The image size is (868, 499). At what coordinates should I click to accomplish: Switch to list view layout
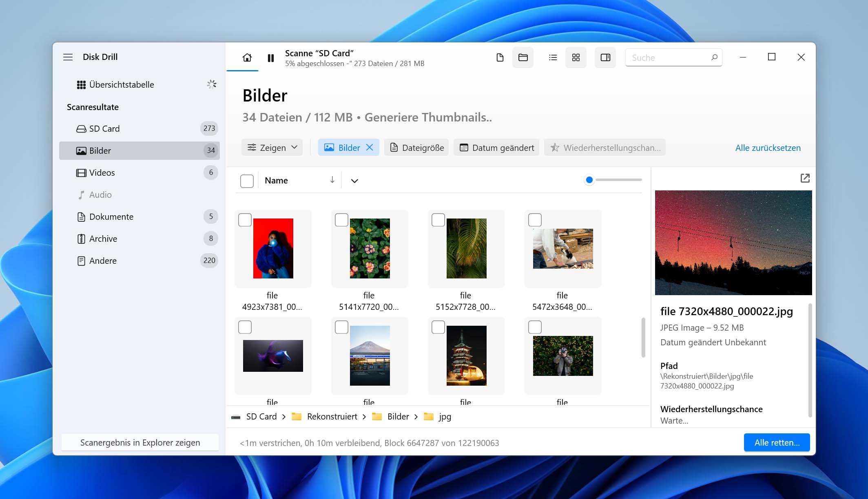point(553,57)
